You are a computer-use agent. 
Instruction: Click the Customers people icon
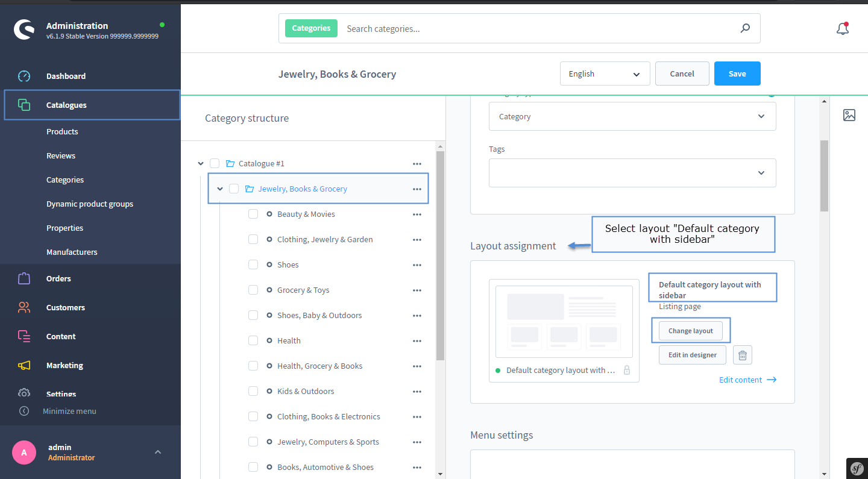tap(24, 307)
